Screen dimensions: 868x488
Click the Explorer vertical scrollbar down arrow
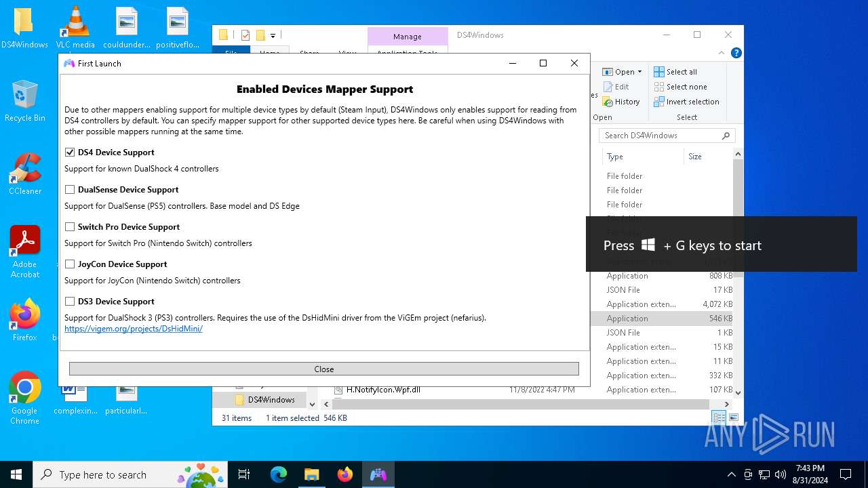(x=738, y=392)
